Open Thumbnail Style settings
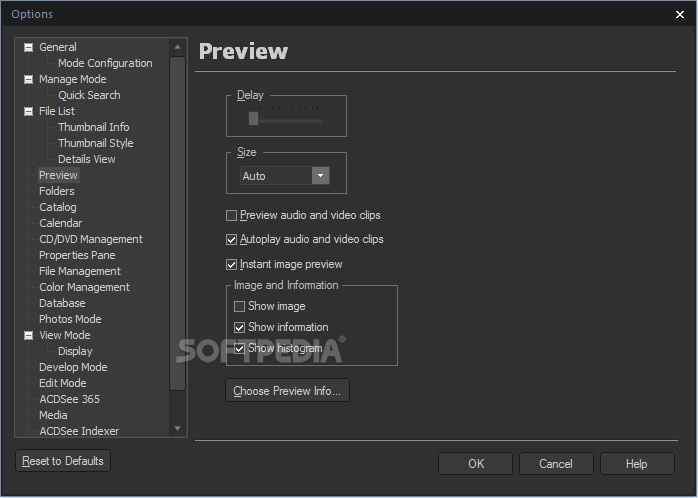The width and height of the screenshot is (698, 498). point(96,143)
